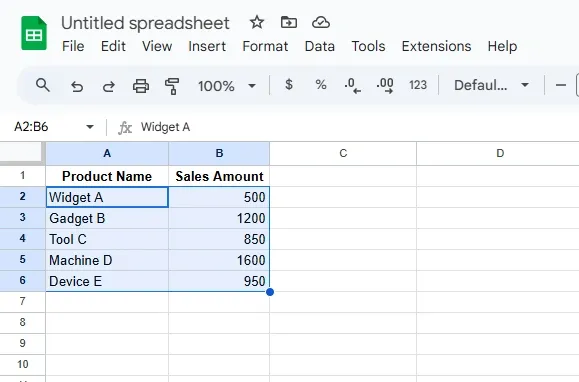Open more number formats 123
This screenshot has height=382, width=579.
pos(418,85)
